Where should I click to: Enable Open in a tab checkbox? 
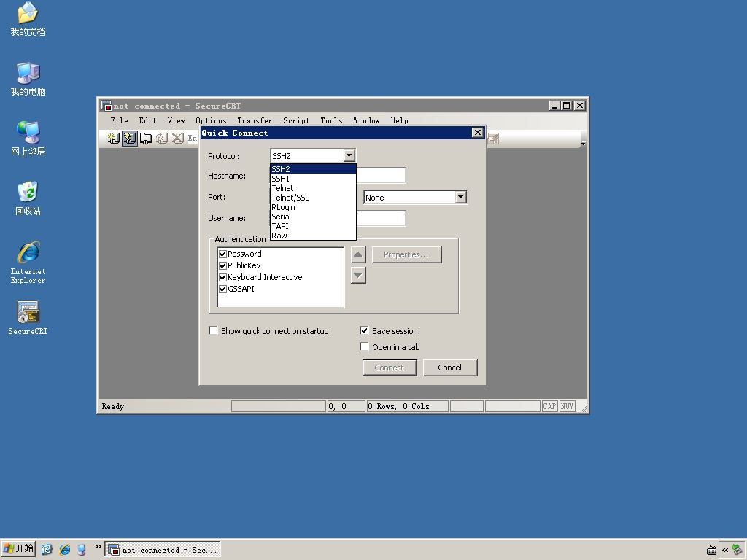pyautogui.click(x=364, y=346)
